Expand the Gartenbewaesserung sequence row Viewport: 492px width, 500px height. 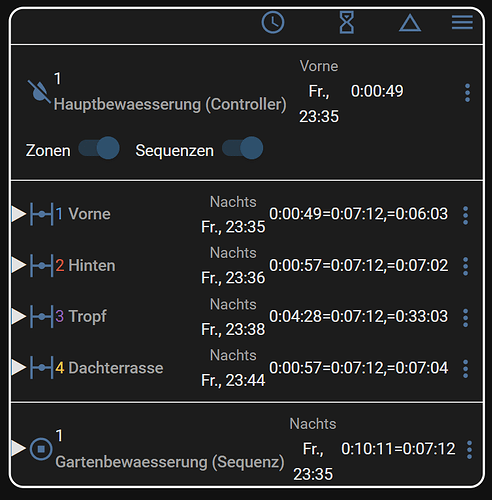pyautogui.click(x=18, y=448)
